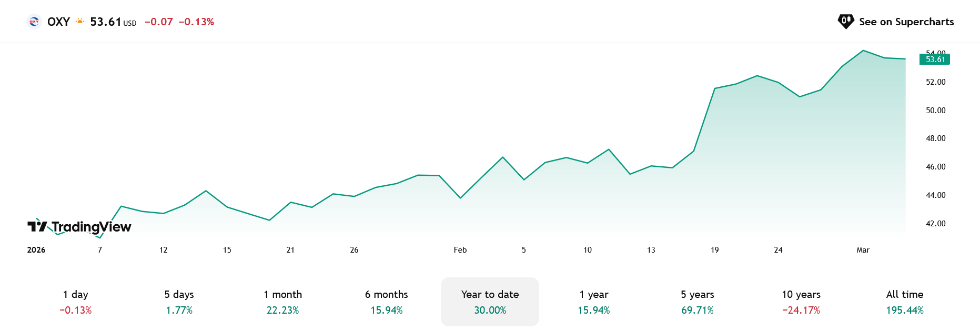Screen dimensions: 980x330
Task: Switch to the 1 month range
Action: coord(283,302)
